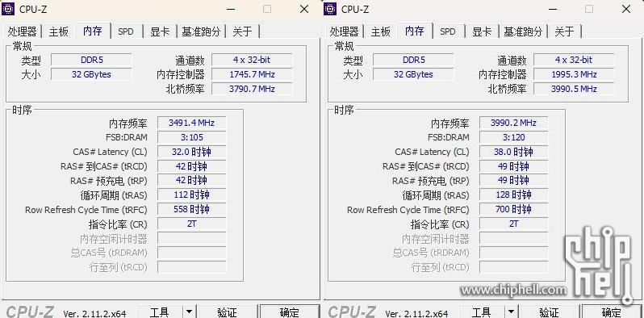Click Ver. 2.11.2.x64 text in left window
The width and height of the screenshot is (644, 318).
pos(94,313)
